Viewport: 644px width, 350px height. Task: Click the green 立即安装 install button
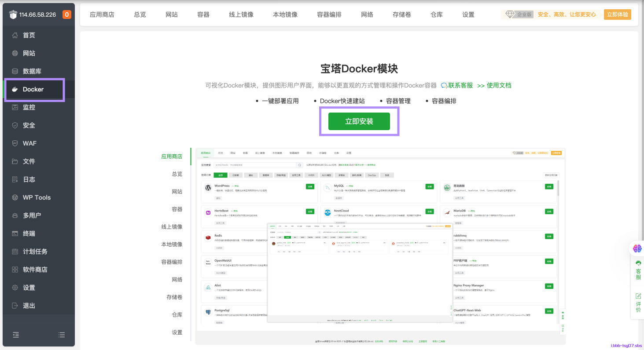point(359,121)
